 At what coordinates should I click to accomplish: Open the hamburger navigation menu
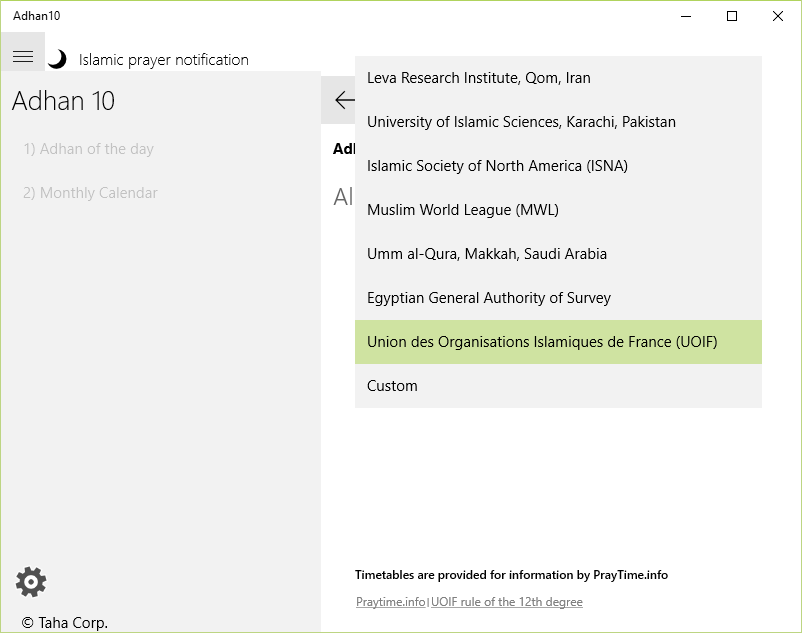tap(22, 58)
